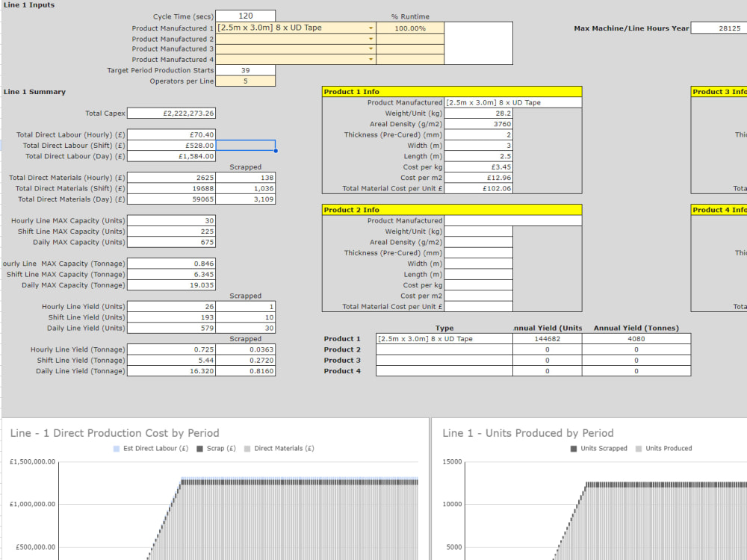Click the Product 1 Info yellow header
The height and width of the screenshot is (560, 747).
(452, 91)
